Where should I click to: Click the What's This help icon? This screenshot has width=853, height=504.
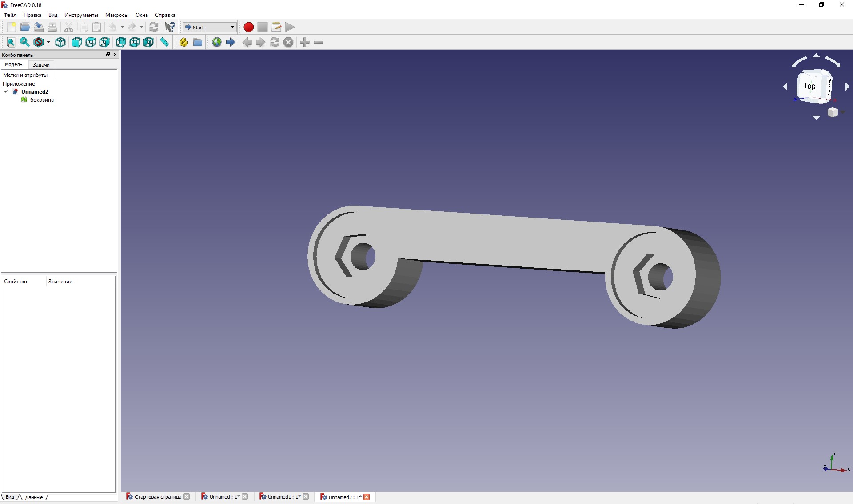click(170, 27)
